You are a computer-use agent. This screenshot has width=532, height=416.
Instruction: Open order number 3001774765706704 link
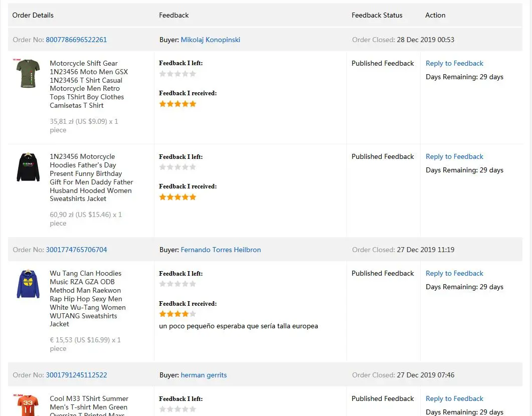click(x=76, y=250)
